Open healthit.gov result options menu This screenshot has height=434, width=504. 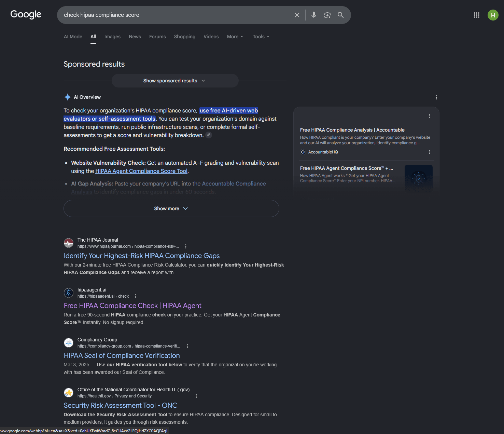[x=196, y=396]
